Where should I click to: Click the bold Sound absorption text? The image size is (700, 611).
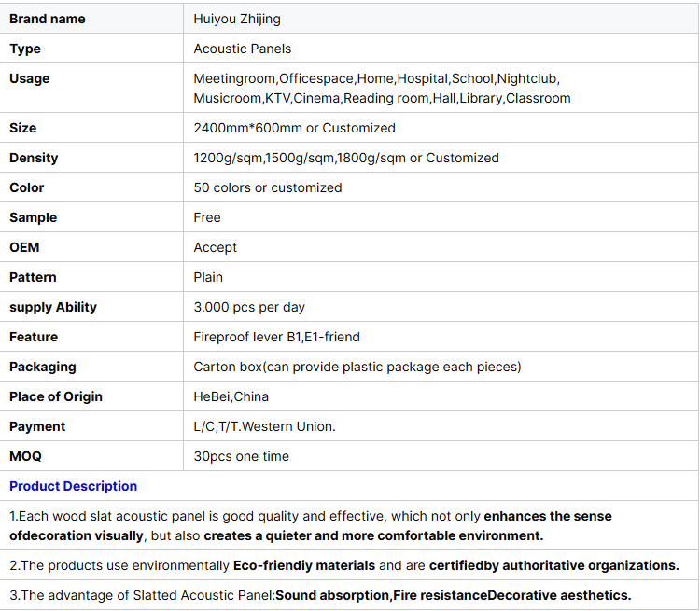[x=332, y=595]
